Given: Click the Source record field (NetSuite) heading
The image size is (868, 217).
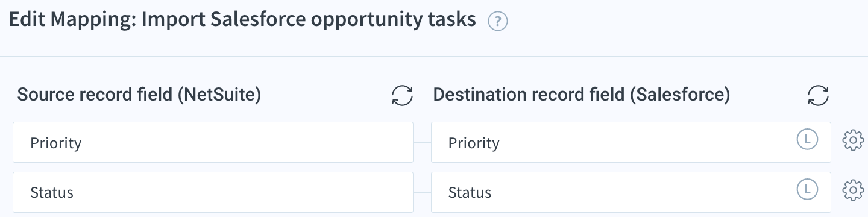Looking at the screenshot, I should point(139,95).
